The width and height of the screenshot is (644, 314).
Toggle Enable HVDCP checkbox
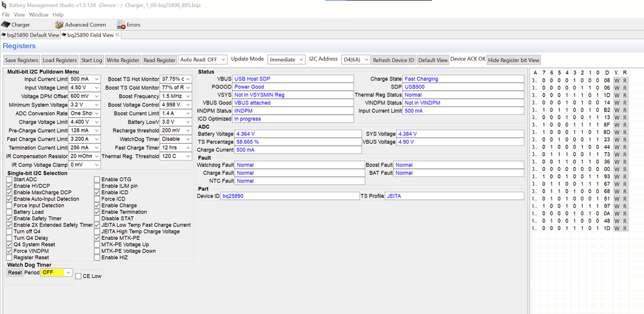10,186
